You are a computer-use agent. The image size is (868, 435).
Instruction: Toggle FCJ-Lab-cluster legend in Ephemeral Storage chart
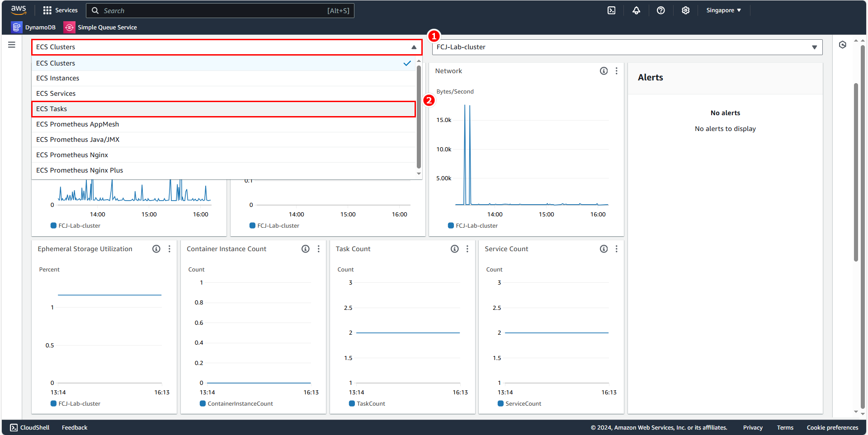click(75, 403)
